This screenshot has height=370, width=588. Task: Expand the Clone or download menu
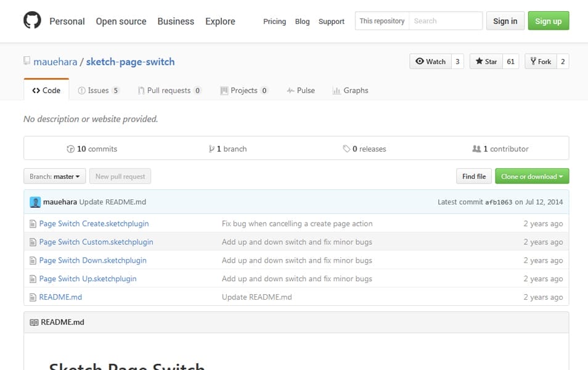click(531, 176)
